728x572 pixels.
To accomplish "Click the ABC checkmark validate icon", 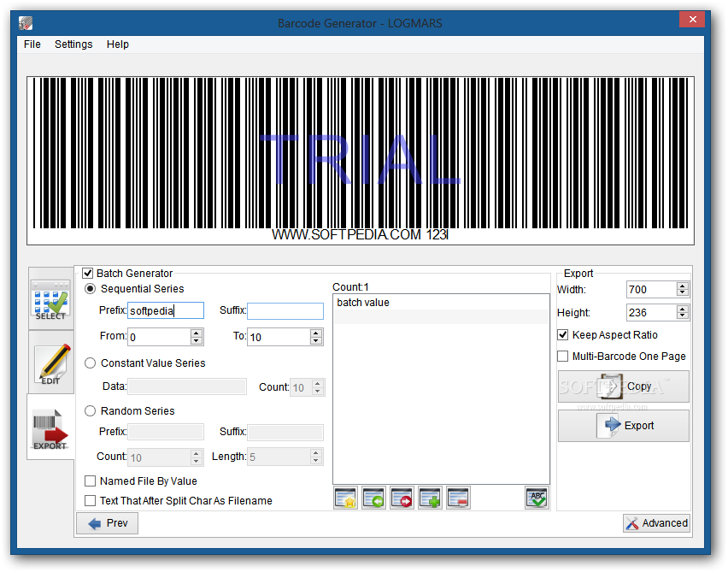I will (x=537, y=498).
